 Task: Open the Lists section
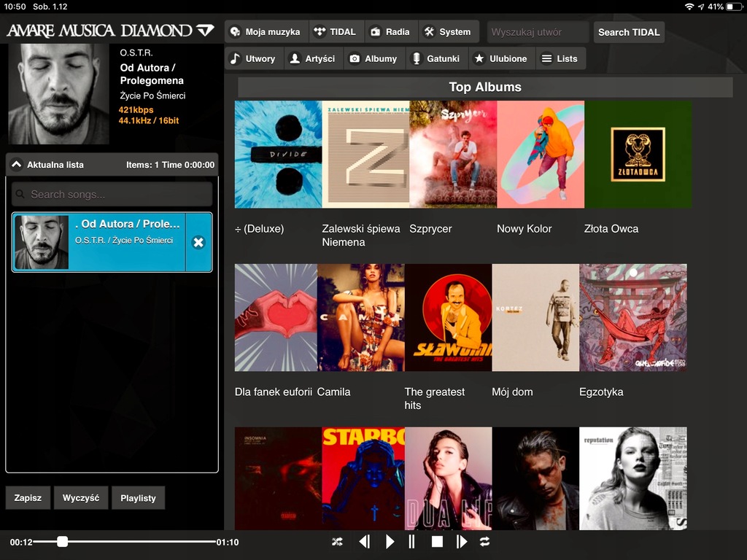pos(561,58)
